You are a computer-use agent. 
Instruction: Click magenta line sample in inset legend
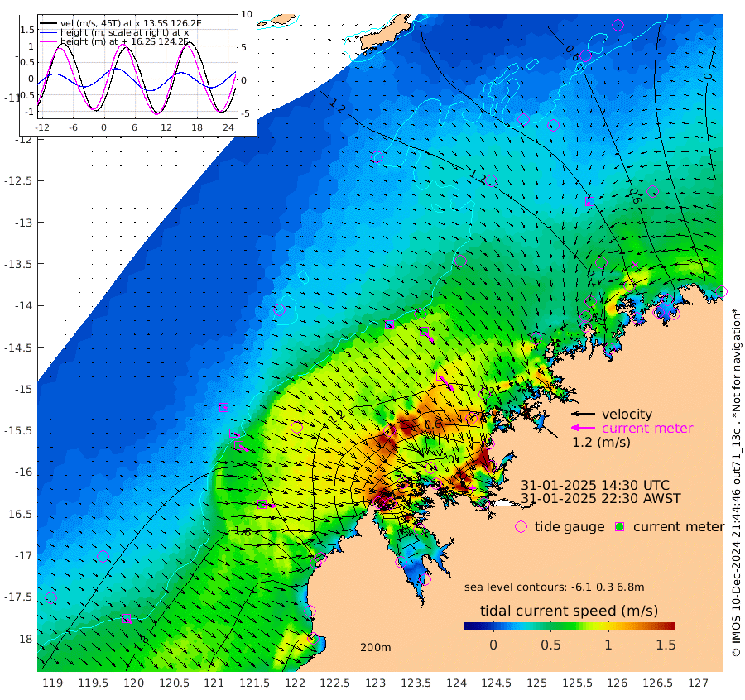click(49, 41)
